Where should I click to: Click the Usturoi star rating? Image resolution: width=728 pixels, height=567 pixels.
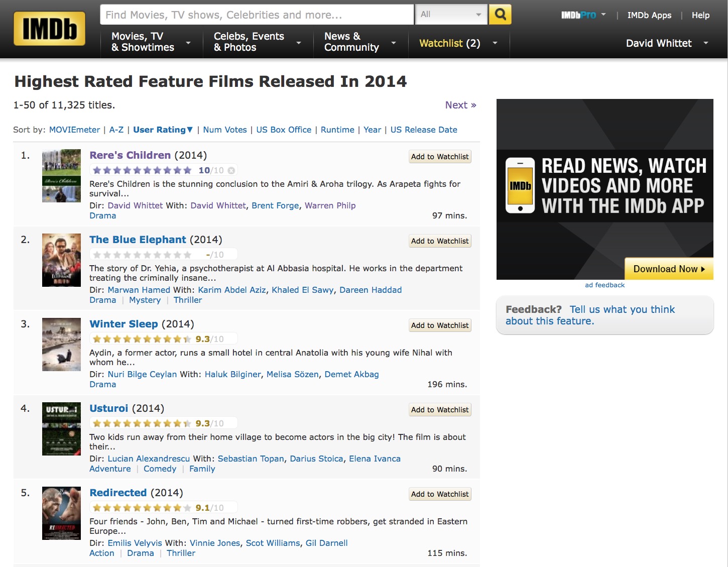coord(142,423)
